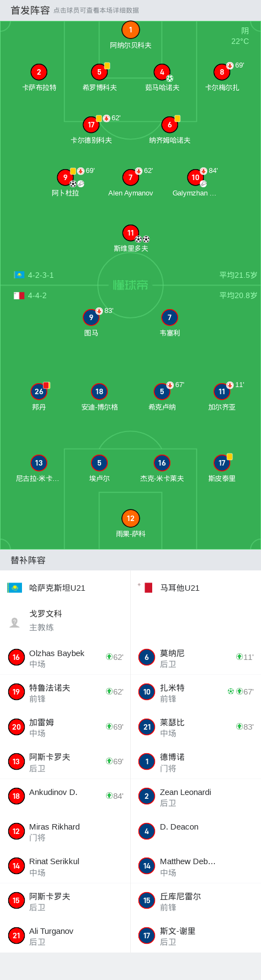Open substitute 德博诺 goalkeeper row
The image size is (261, 980).
coord(196,761)
